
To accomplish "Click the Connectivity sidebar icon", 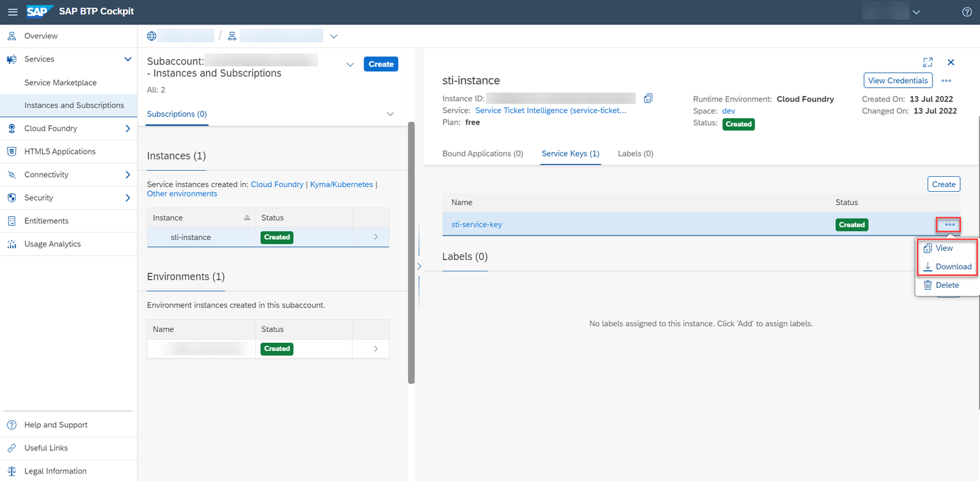I will 12,175.
